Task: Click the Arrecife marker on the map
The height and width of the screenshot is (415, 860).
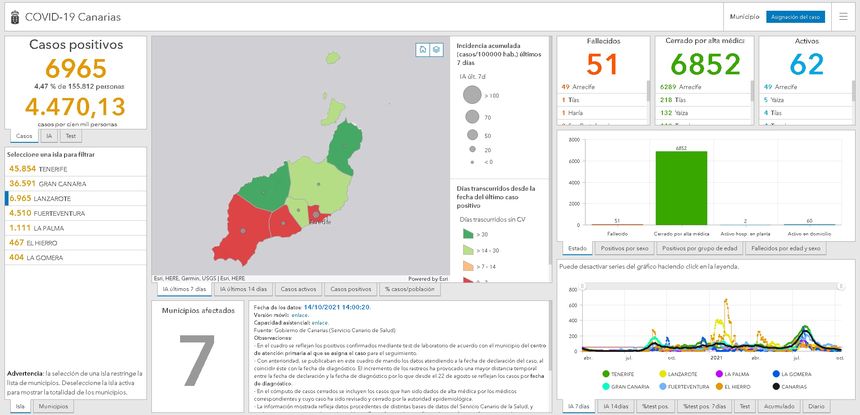Action: [x=317, y=213]
